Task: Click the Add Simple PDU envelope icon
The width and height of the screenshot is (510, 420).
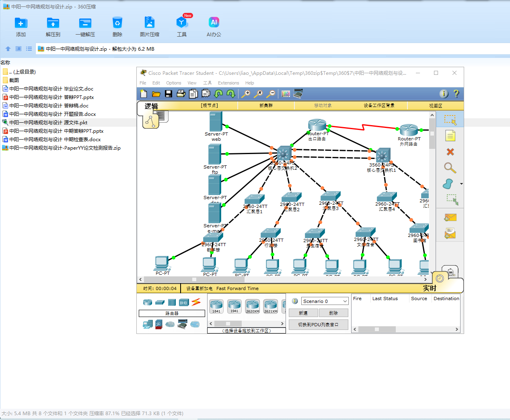Action: (x=450, y=218)
